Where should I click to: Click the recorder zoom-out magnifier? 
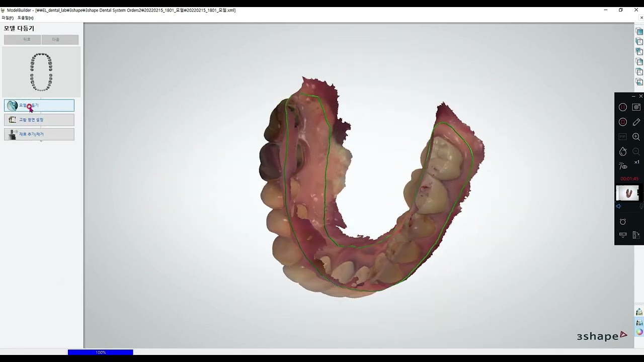tap(636, 151)
